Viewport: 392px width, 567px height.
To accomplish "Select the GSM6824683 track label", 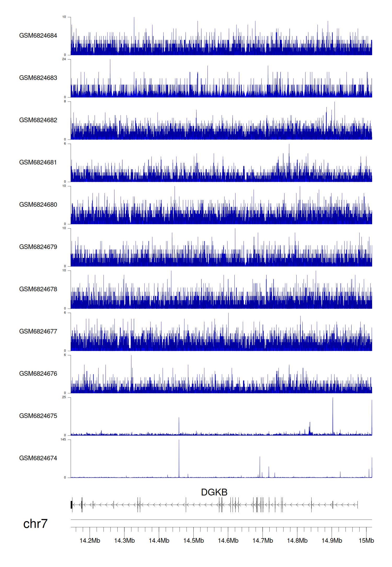I will (x=38, y=78).
